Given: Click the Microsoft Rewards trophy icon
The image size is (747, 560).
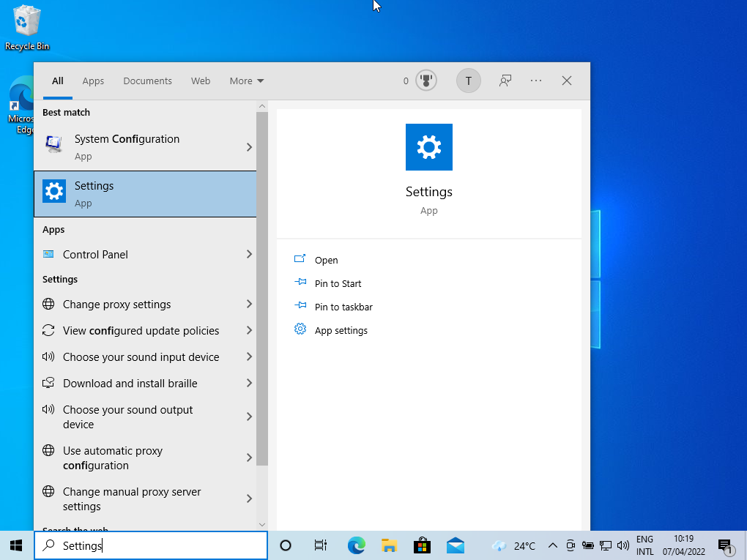Looking at the screenshot, I should 426,81.
